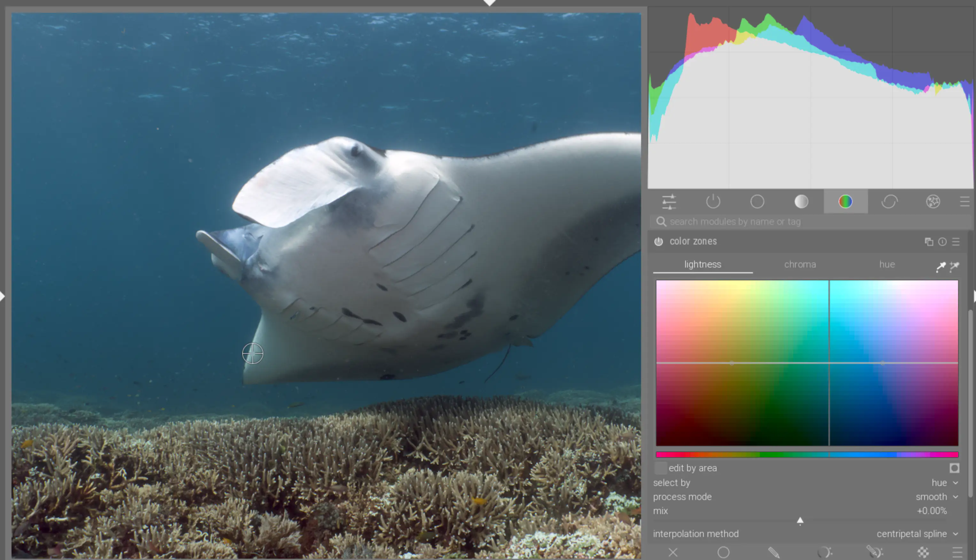
Task: Open the select by hue dropdown
Action: tap(806, 483)
